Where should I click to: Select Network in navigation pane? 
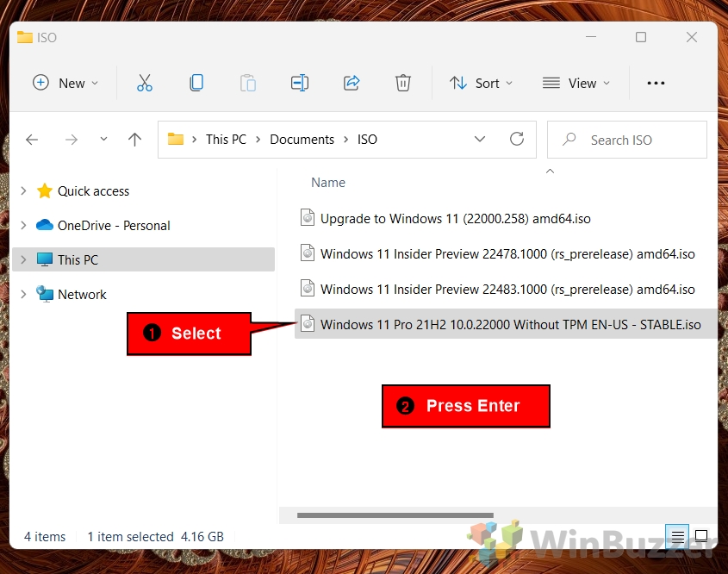point(82,294)
